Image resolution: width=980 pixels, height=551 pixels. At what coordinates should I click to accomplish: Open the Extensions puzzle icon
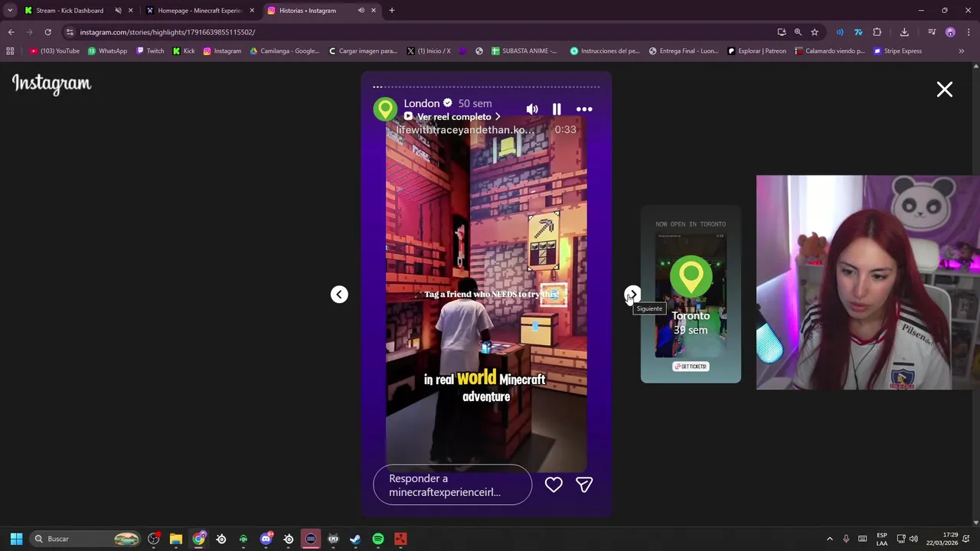(877, 32)
